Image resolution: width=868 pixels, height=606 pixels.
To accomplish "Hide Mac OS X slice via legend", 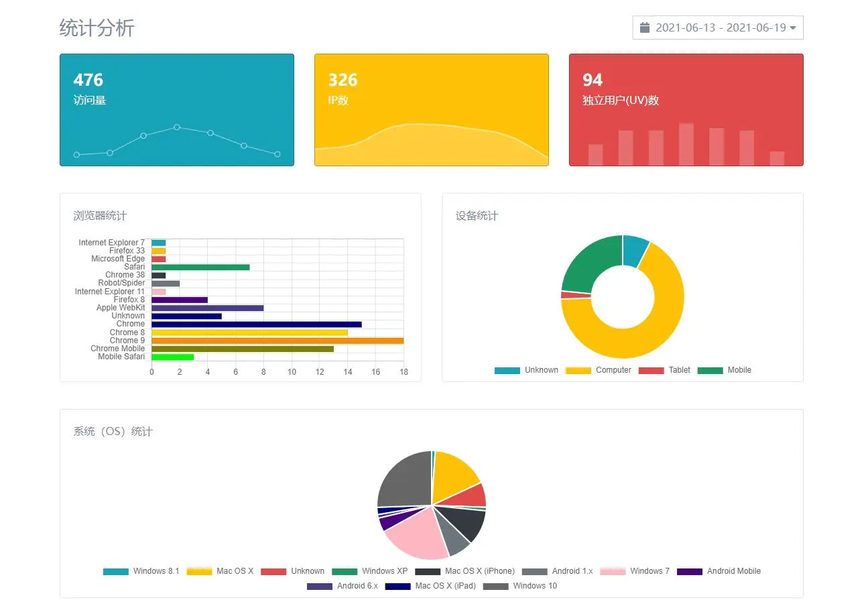I will [220, 571].
